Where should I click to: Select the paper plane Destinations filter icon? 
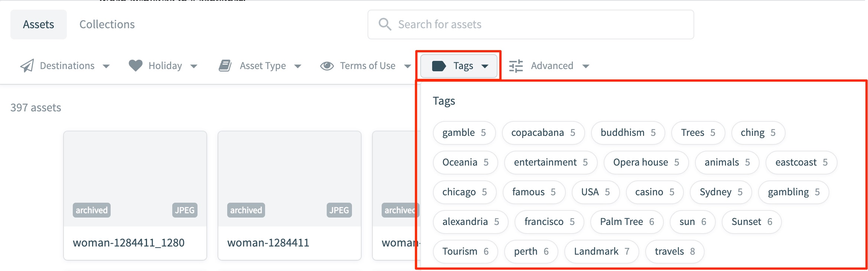26,65
